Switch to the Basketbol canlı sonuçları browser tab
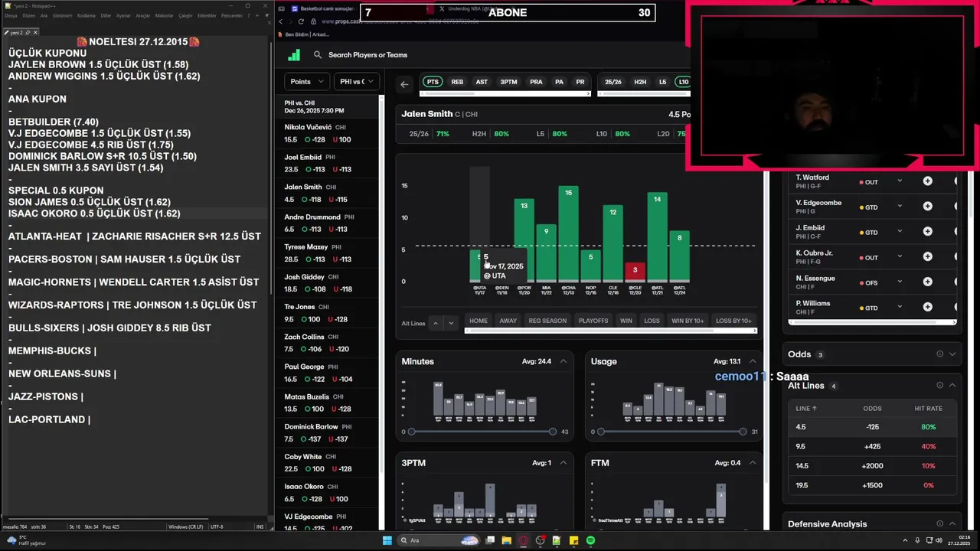 [x=322, y=8]
